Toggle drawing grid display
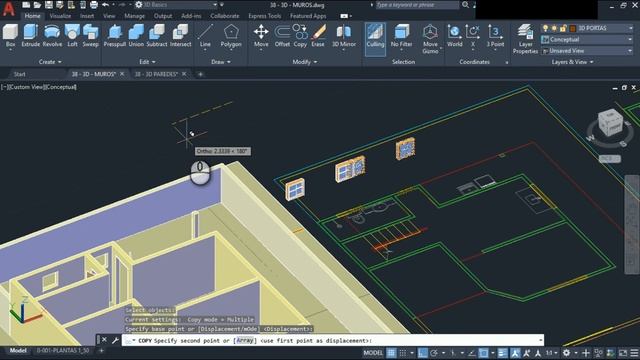Image resolution: width=640 pixels, height=360 pixels. pos(391,353)
